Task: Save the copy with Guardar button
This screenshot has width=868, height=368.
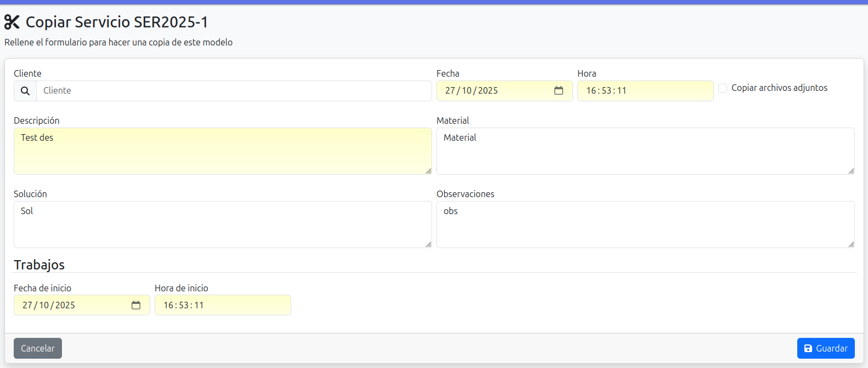Action: [x=825, y=348]
